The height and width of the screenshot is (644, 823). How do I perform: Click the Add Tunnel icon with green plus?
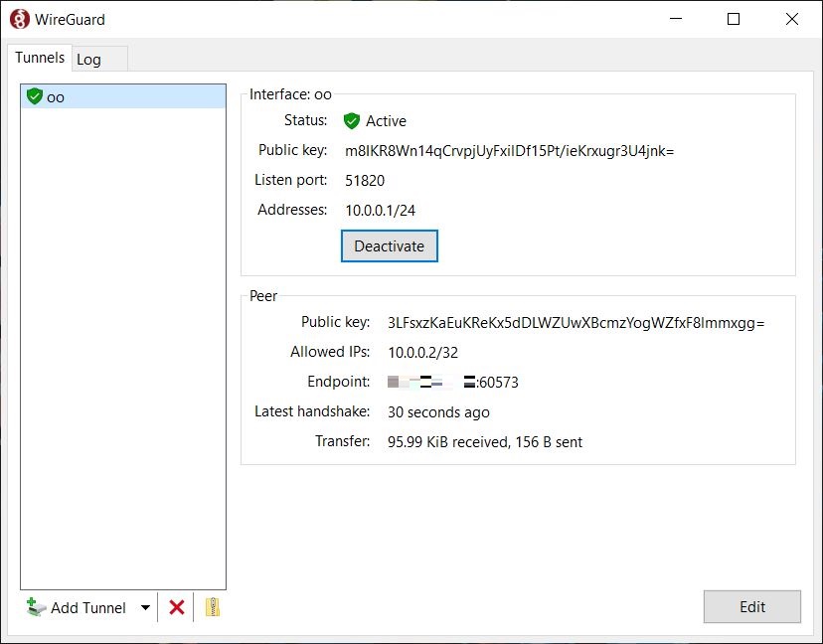pyautogui.click(x=37, y=607)
